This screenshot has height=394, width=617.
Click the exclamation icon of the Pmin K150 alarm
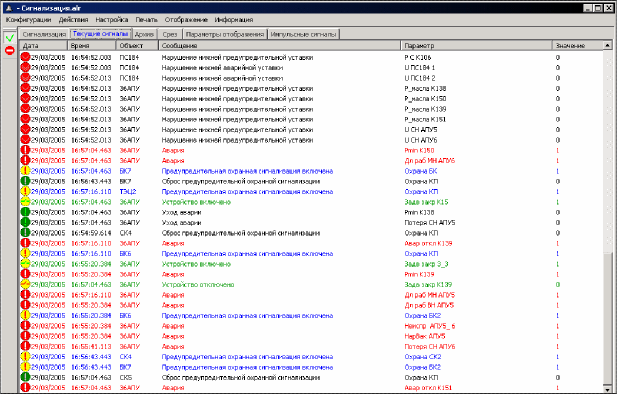(25, 150)
